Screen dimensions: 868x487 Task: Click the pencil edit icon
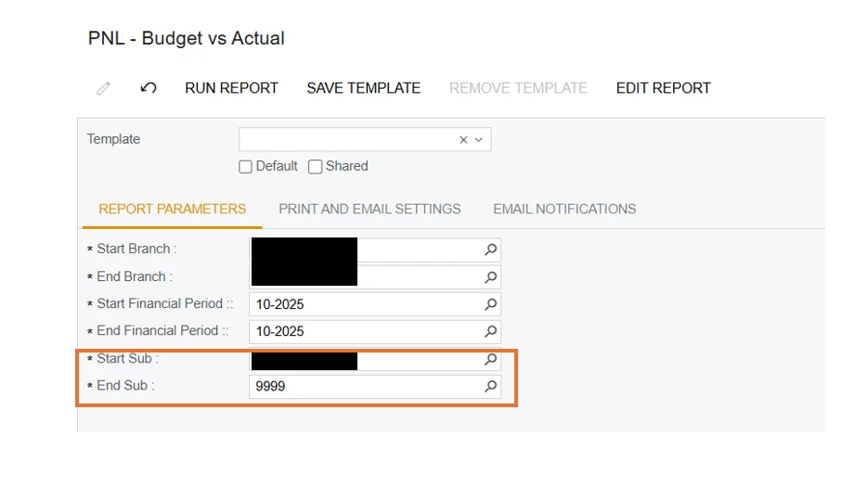pyautogui.click(x=104, y=88)
